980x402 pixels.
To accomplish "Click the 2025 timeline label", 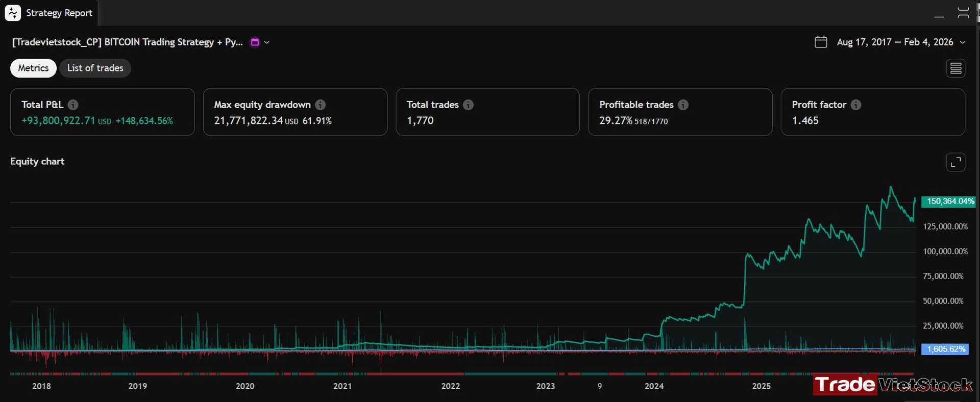I will click(762, 386).
